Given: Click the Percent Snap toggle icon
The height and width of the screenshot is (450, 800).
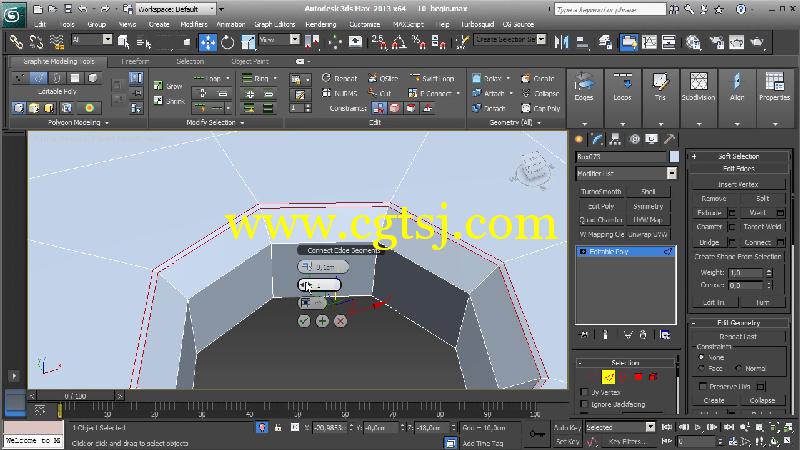Looking at the screenshot, I should 419,42.
